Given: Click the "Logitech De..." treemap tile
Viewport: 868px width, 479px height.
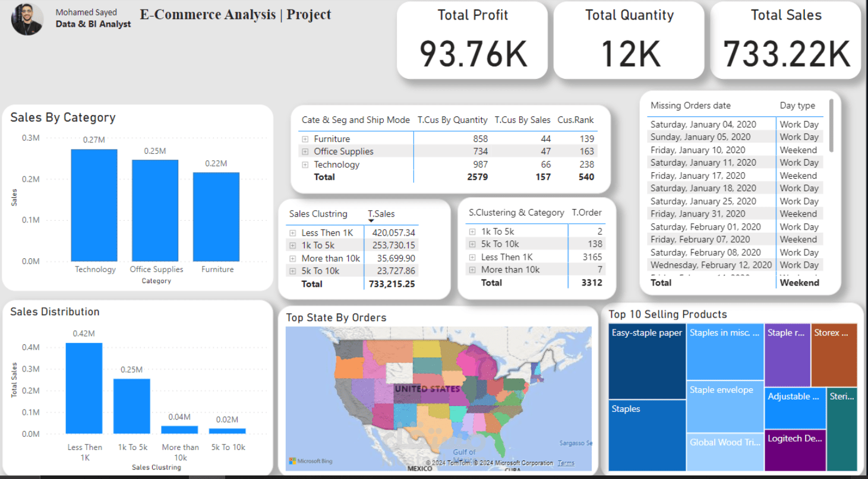Looking at the screenshot, I should (794, 451).
